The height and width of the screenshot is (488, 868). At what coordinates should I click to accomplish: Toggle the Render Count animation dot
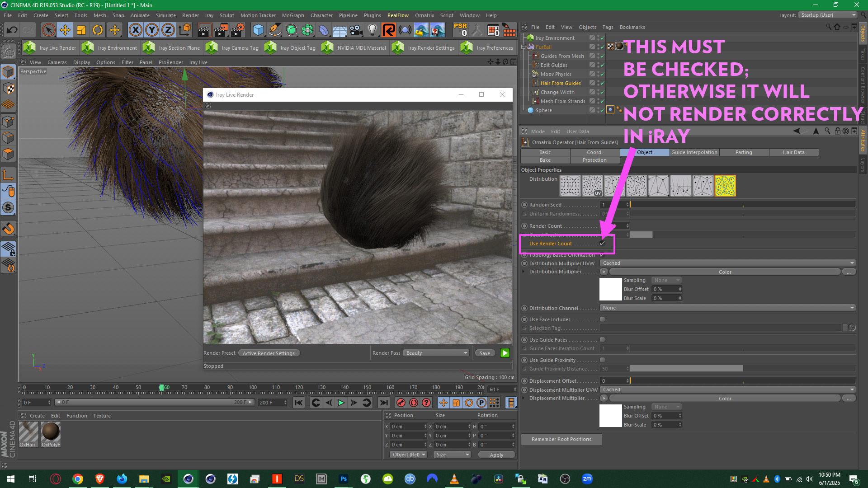pos(524,226)
